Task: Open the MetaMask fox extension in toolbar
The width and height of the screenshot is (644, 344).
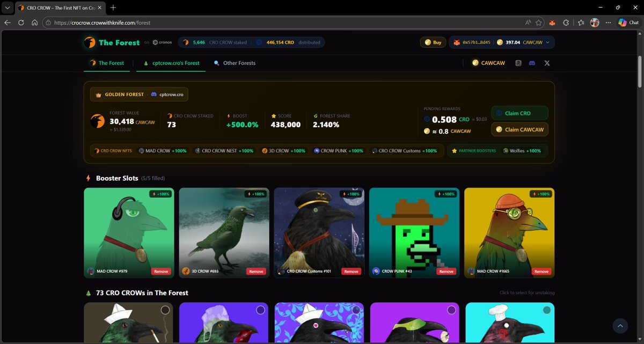Action: click(552, 23)
